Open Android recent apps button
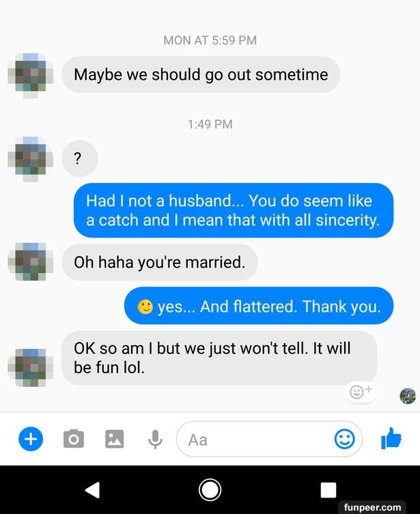 click(328, 490)
